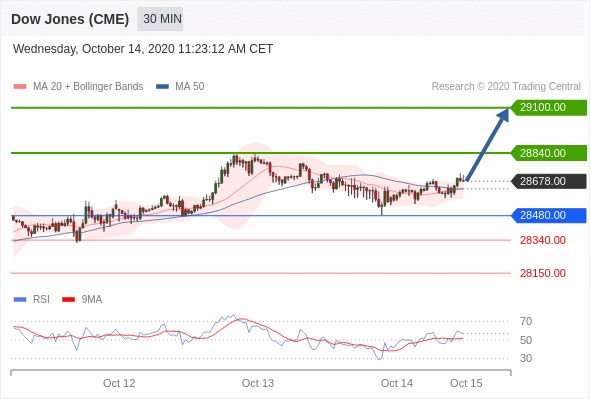Screen dimensions: 590x400
Task: Click the 28480.00 pivot price tag
Action: tap(549, 215)
